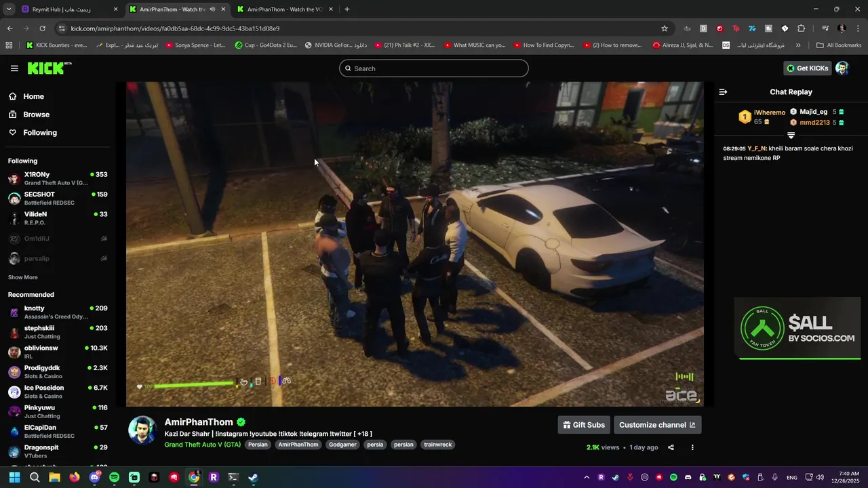Viewport: 868px width, 488px height.
Task: Open Chrome tab search dropdown
Action: coord(9,9)
